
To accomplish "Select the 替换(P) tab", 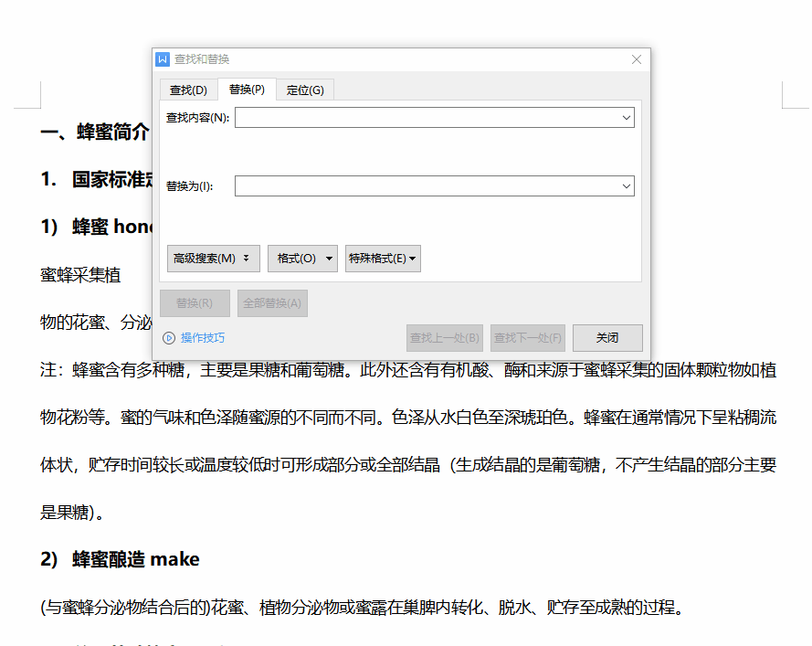I will click(247, 90).
